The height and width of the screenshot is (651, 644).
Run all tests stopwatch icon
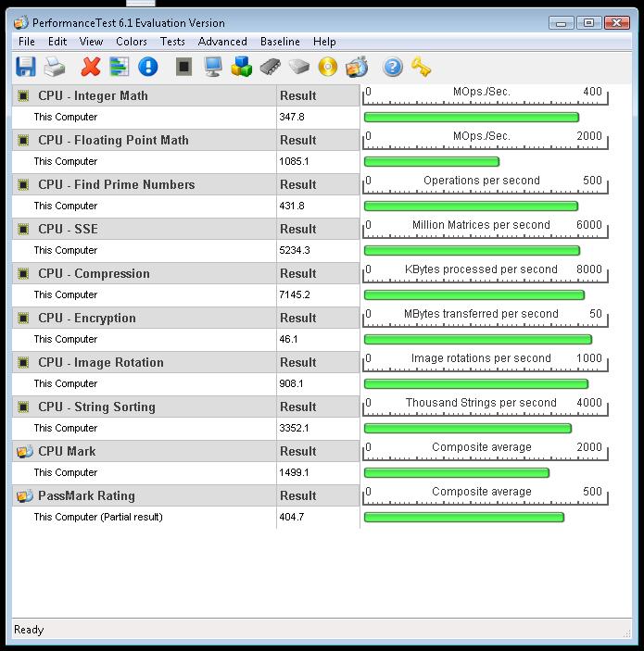pos(357,67)
